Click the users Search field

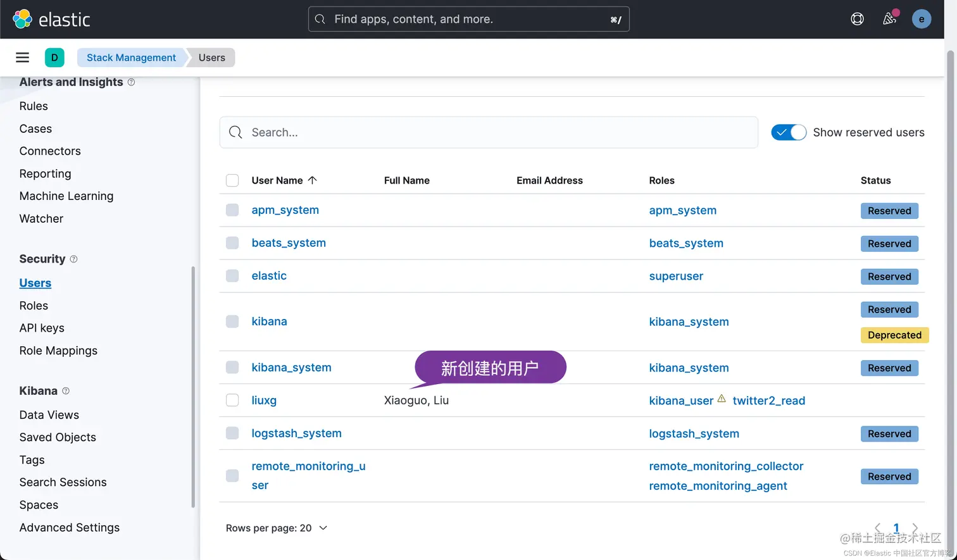(x=489, y=132)
